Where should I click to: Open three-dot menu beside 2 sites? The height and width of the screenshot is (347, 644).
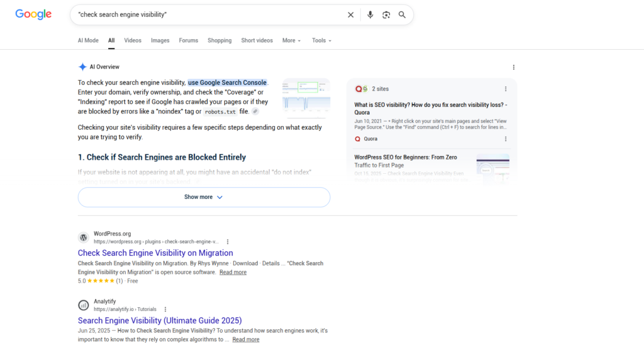tap(506, 89)
